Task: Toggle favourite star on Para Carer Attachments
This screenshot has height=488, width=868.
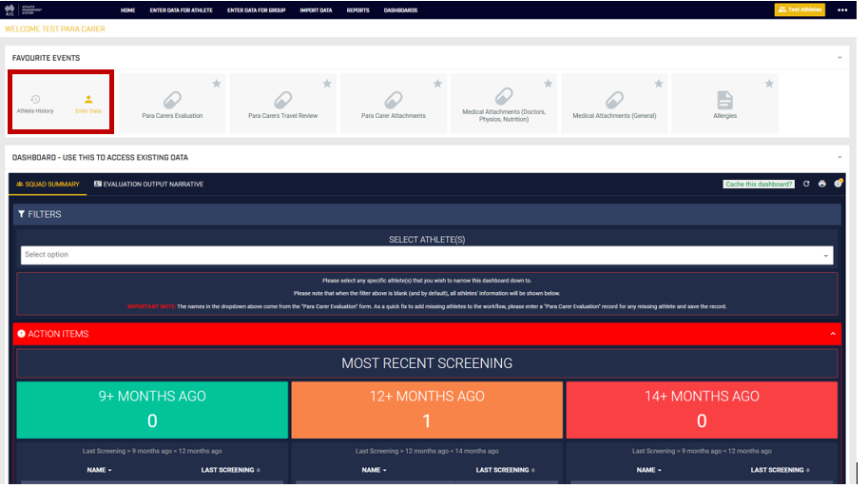Action: pos(438,84)
